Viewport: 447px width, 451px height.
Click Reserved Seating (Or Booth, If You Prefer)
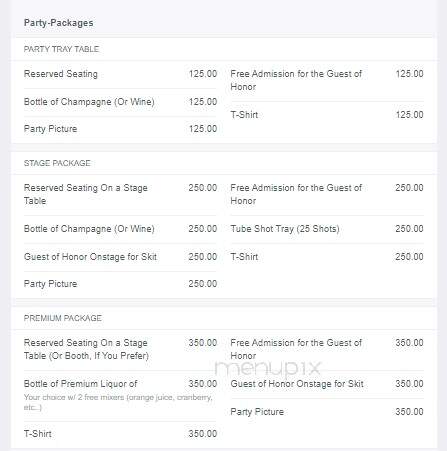pyautogui.click(x=120, y=349)
